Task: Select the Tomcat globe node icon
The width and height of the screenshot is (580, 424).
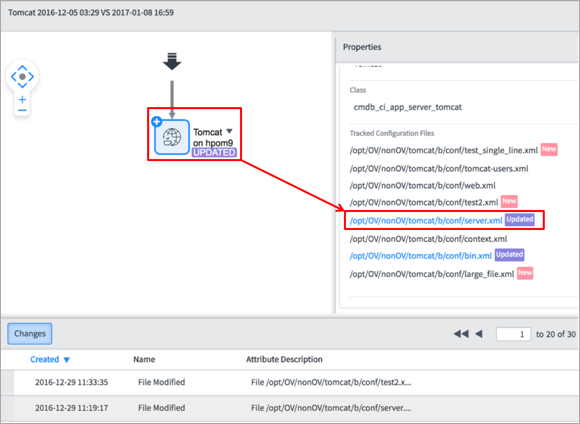Action: [x=172, y=137]
